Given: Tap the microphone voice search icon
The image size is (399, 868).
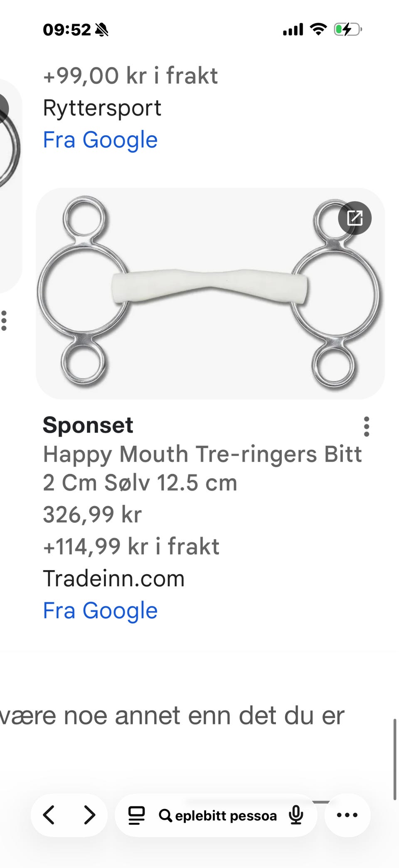Looking at the screenshot, I should pyautogui.click(x=296, y=815).
